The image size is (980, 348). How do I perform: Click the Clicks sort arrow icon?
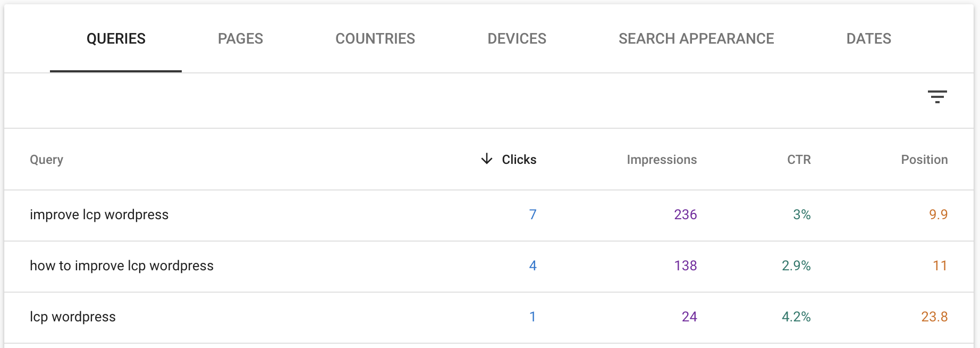coord(486,159)
